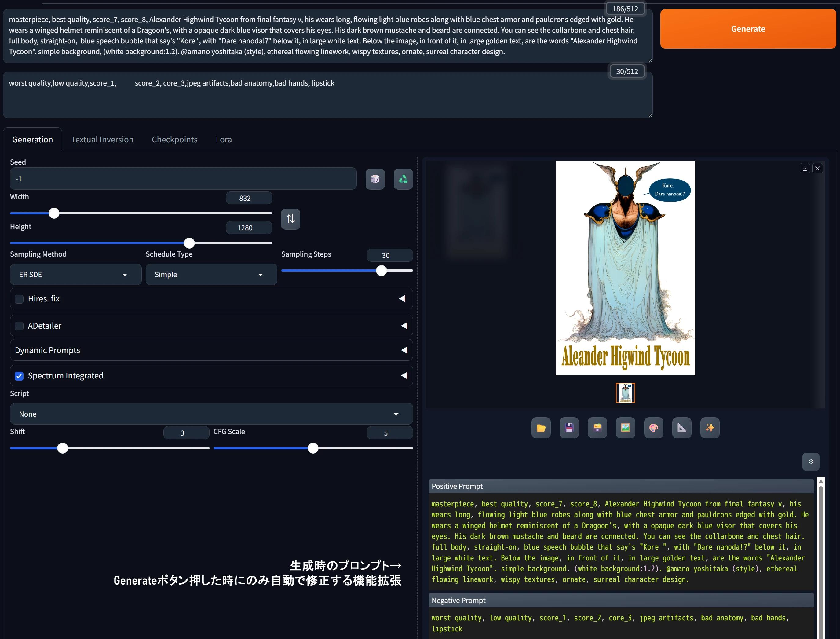Switch to the Checkpoints tab
This screenshot has width=840, height=639.
pyautogui.click(x=174, y=140)
